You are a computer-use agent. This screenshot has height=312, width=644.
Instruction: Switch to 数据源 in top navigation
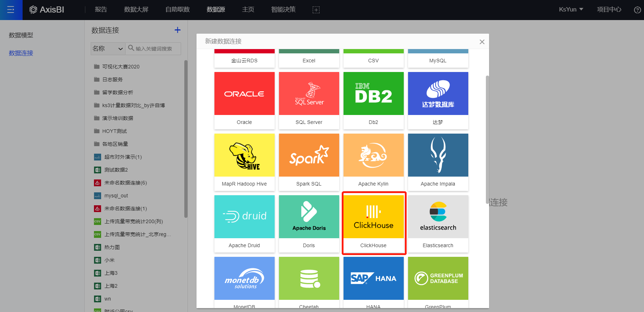(x=216, y=10)
